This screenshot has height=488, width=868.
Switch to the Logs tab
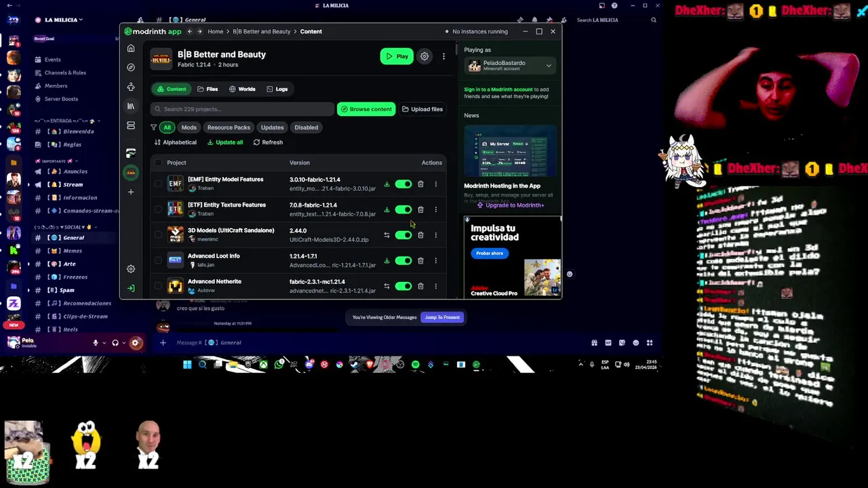277,89
